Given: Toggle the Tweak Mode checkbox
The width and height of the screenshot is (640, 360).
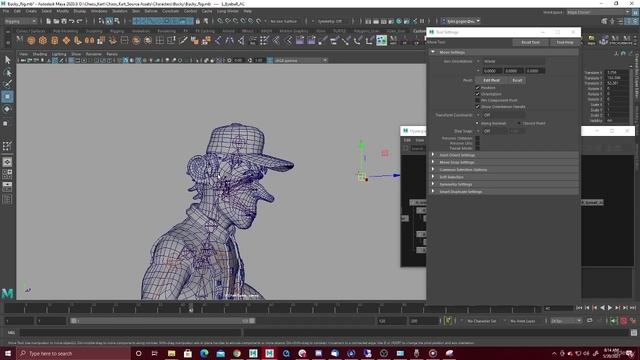Looking at the screenshot, I should pyautogui.click(x=478, y=148).
